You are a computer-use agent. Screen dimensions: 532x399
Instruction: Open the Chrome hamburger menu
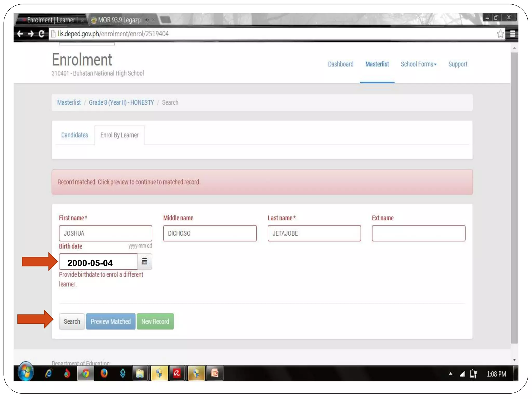click(x=512, y=34)
